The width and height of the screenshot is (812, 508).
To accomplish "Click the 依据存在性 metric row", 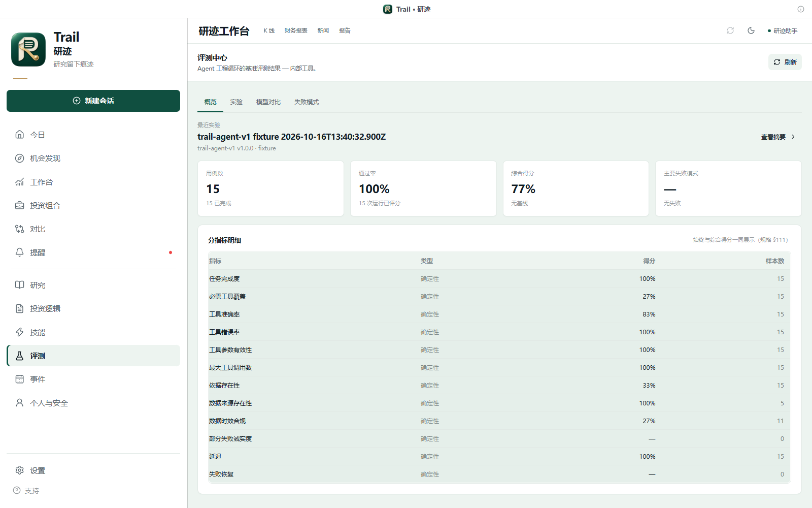I will 499,385.
